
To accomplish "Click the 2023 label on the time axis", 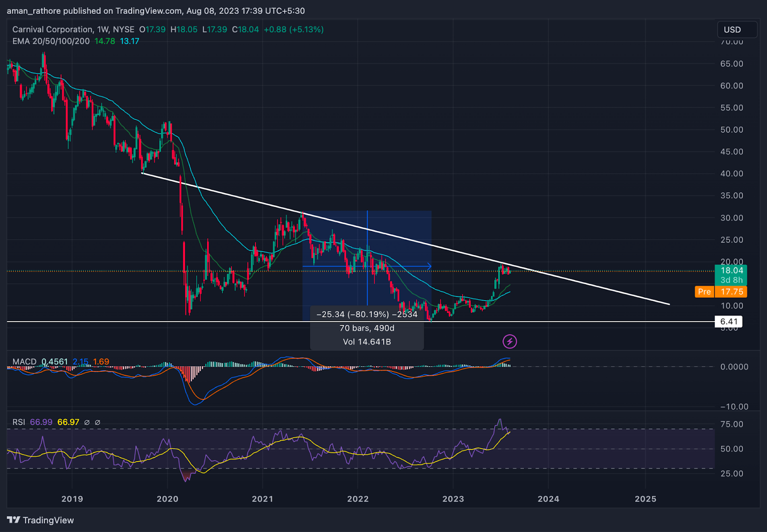I will 453,499.
